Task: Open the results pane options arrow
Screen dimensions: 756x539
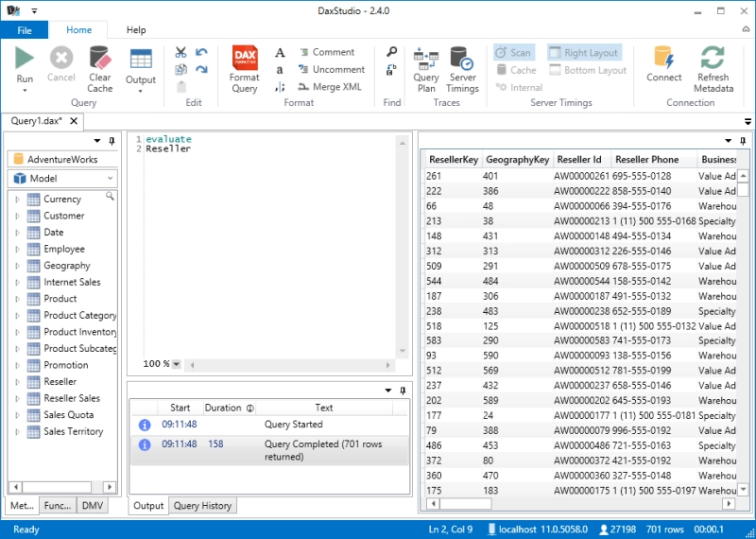Action: pos(728,141)
